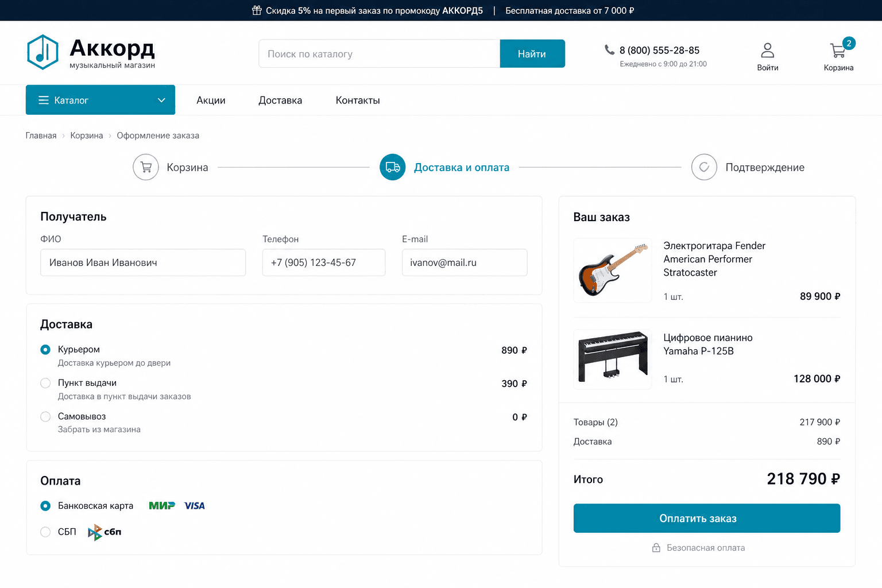Image resolution: width=882 pixels, height=588 pixels.
Task: Choose Банковская карта payment radio
Action: pyautogui.click(x=45, y=506)
